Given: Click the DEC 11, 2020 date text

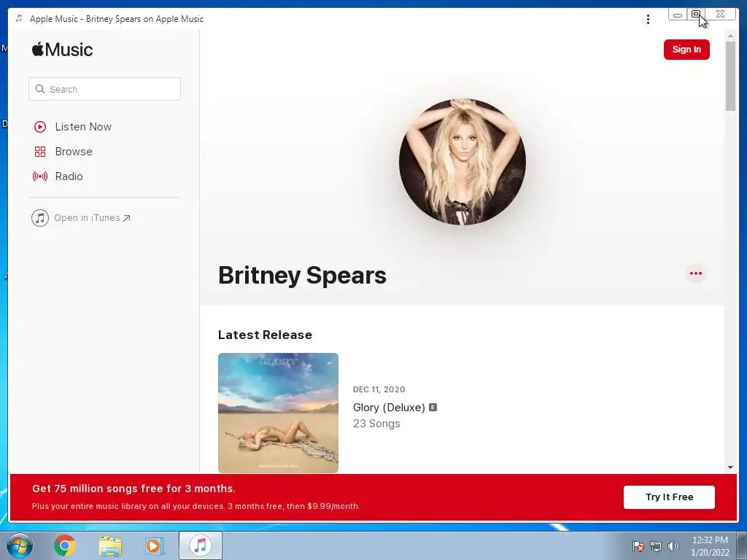Looking at the screenshot, I should pos(379,389).
